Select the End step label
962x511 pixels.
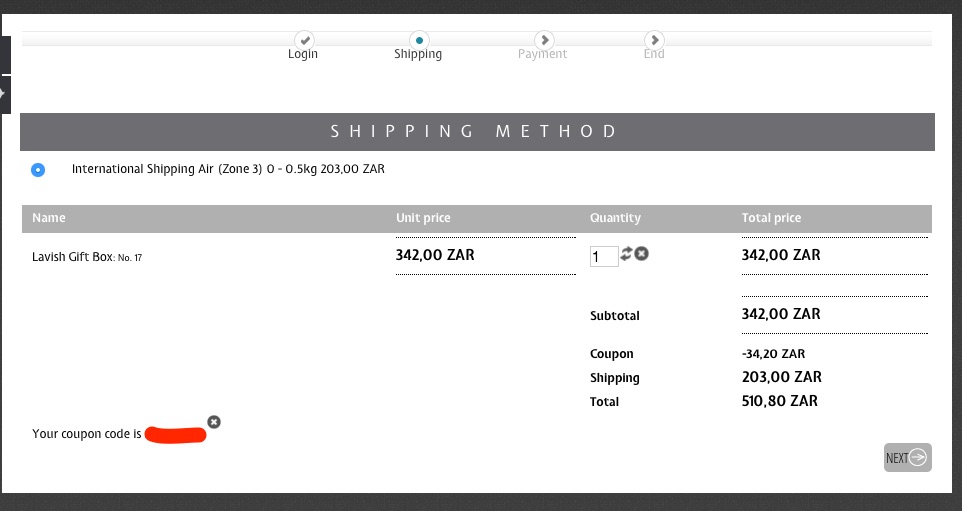654,54
